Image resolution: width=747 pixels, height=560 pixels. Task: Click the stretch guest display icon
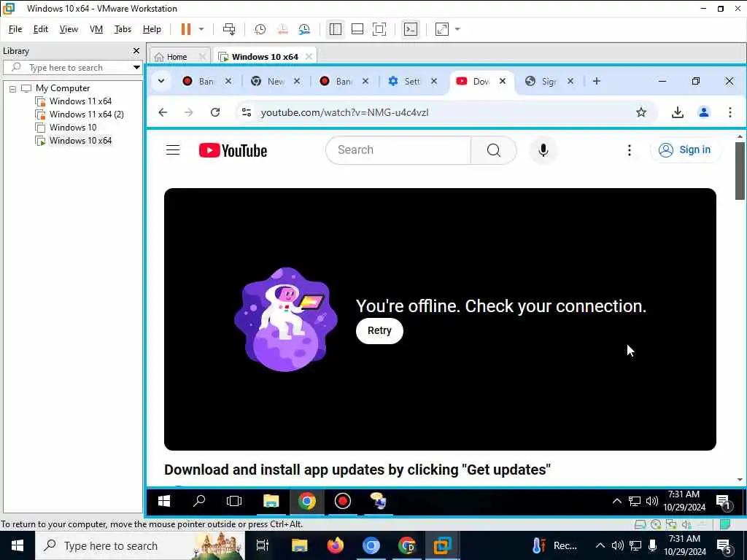442,29
